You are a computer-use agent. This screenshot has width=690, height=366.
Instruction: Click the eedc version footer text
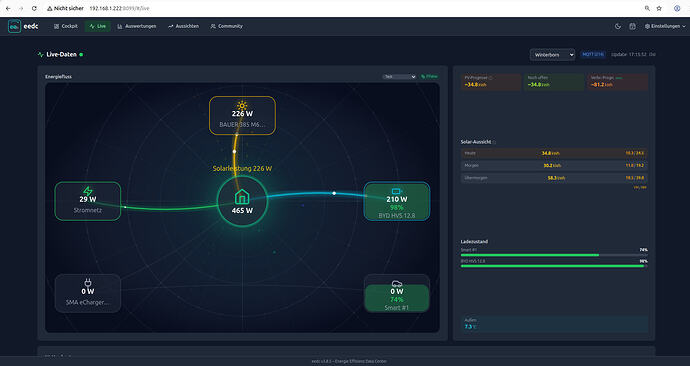click(x=349, y=362)
